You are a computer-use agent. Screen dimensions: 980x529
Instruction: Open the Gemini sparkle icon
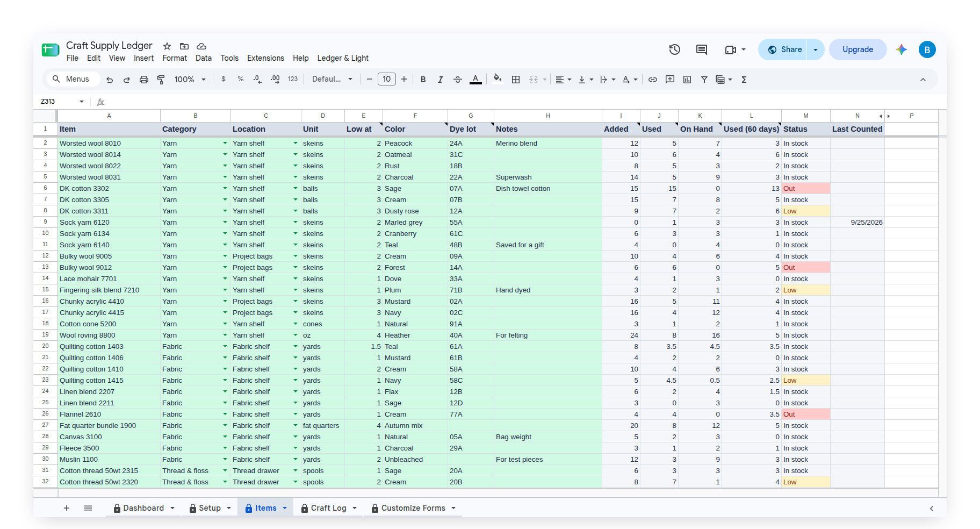pyautogui.click(x=902, y=49)
